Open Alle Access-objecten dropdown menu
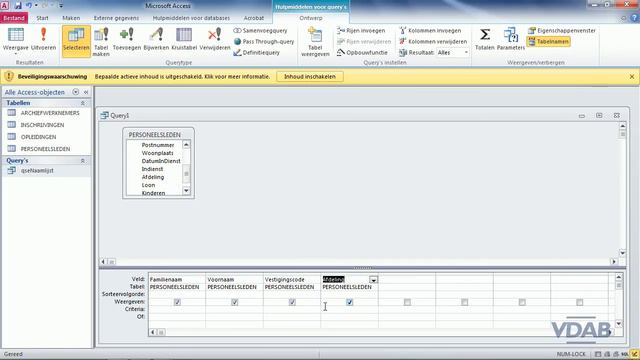The height and width of the screenshot is (360, 640). pyautogui.click(x=76, y=92)
